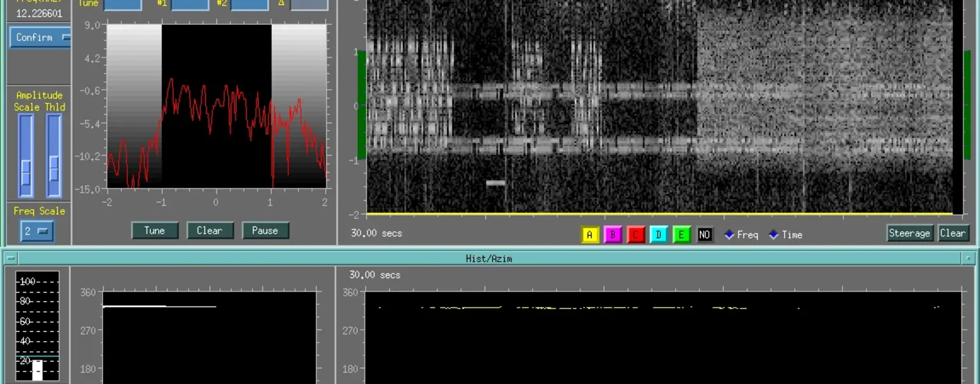This screenshot has width=980, height=384.
Task: Expand the Freq Scale dropdown
Action: tap(37, 231)
